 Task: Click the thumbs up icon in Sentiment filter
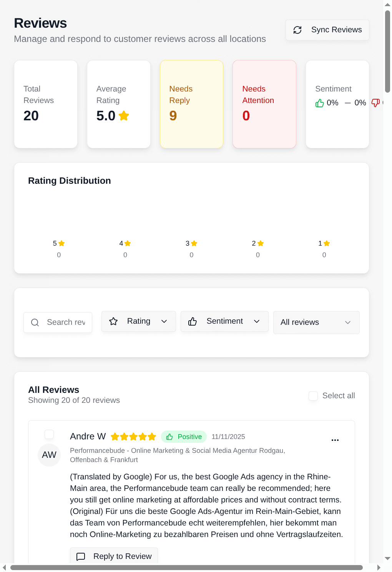pyautogui.click(x=193, y=321)
